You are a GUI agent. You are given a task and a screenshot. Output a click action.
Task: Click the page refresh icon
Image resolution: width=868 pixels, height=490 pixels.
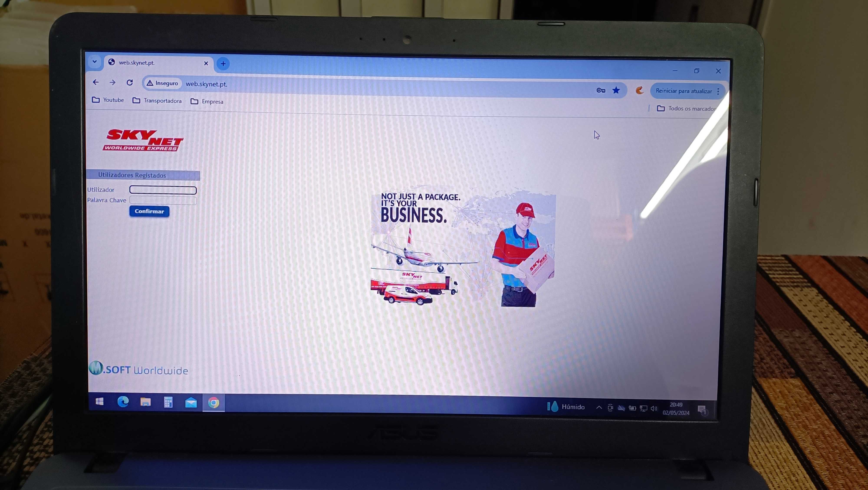point(130,84)
